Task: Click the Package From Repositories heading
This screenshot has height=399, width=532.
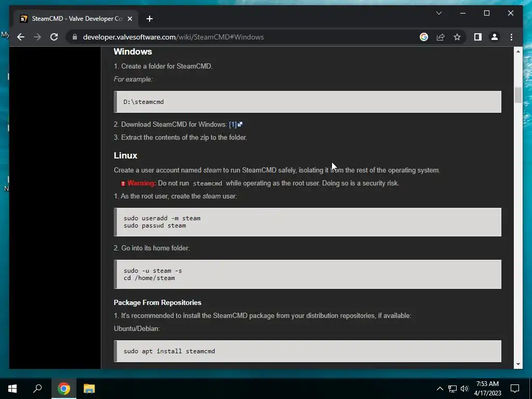Action: pyautogui.click(x=157, y=303)
